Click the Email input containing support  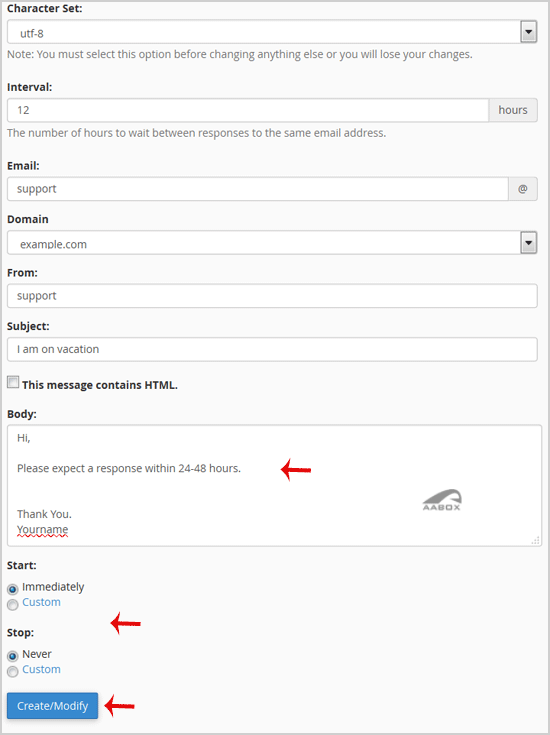coord(258,189)
